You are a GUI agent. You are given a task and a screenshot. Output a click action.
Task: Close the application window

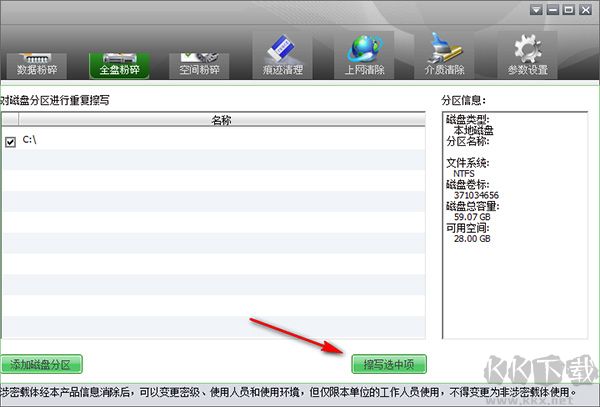[x=585, y=10]
